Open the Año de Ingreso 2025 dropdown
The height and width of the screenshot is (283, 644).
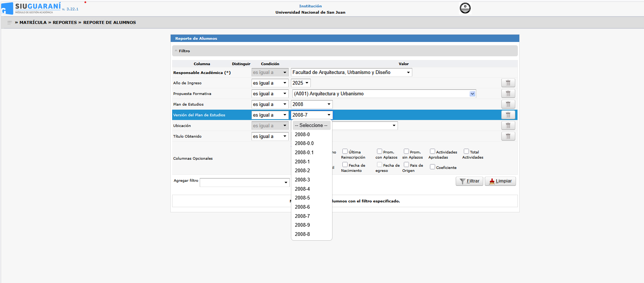point(300,83)
